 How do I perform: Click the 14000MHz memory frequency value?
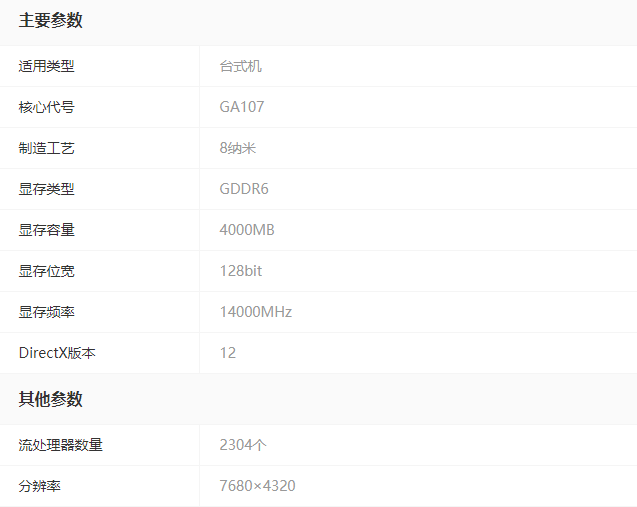[256, 312]
